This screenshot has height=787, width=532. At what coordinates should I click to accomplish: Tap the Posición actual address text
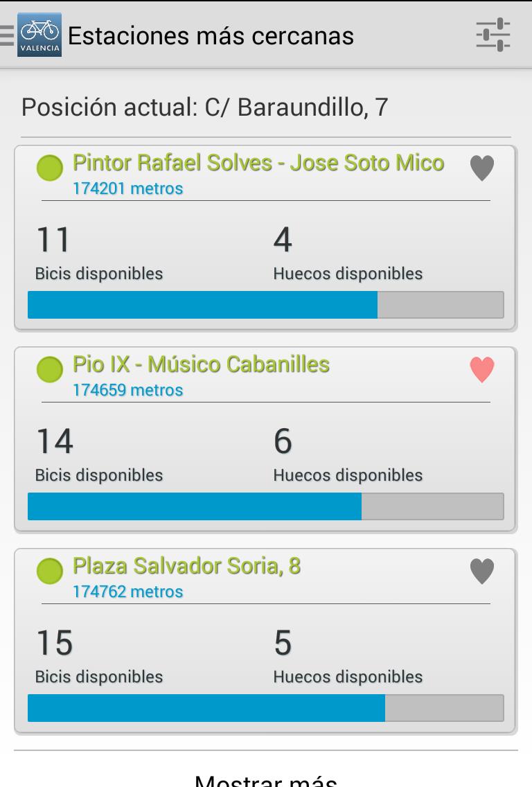coord(205,108)
